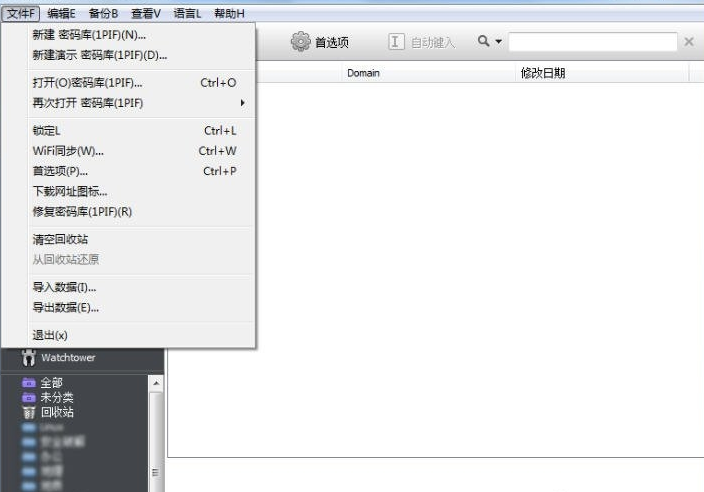Open the 回收站 trash icon
The width and height of the screenshot is (704, 492).
29,412
